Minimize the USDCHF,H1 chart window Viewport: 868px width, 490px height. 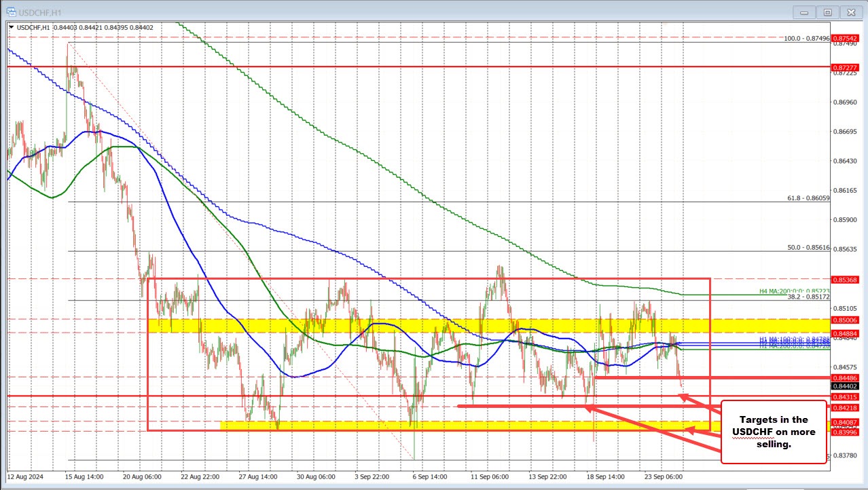coord(806,12)
